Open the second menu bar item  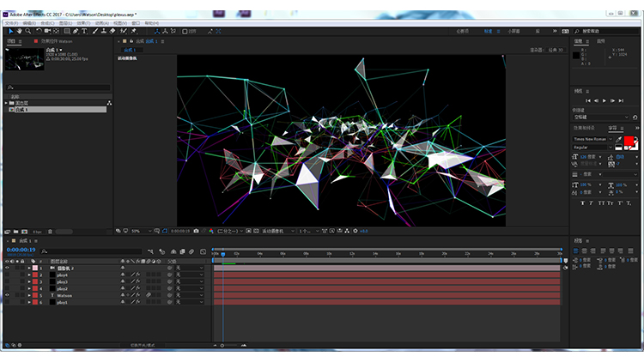[x=29, y=23]
